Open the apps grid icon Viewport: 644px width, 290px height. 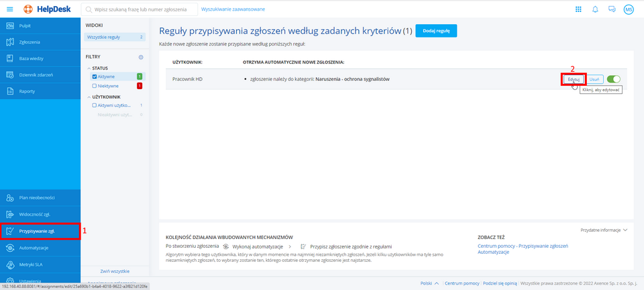click(x=579, y=9)
